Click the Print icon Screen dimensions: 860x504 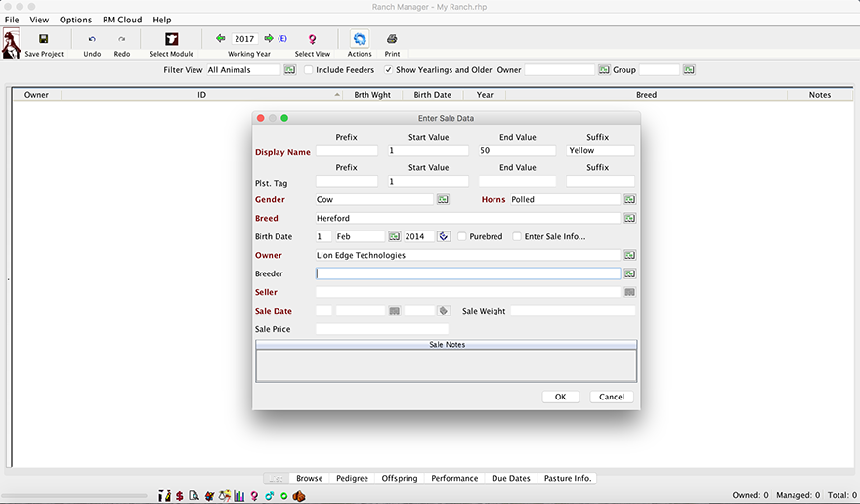pos(392,39)
